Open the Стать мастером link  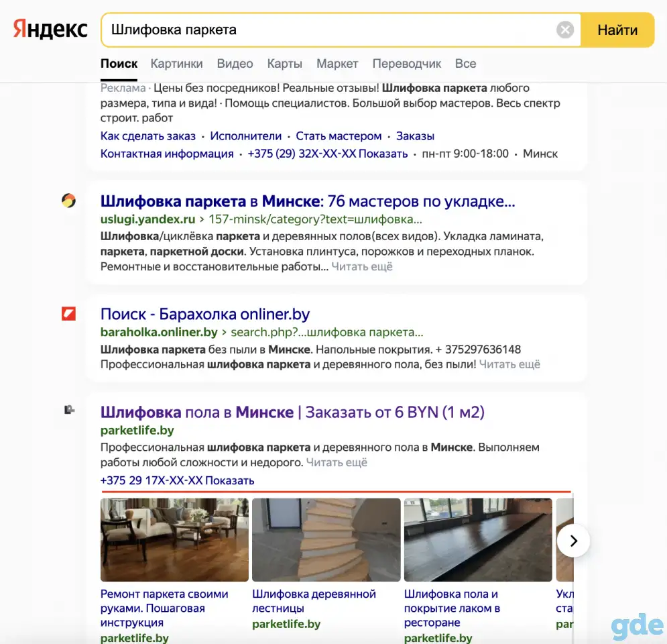[x=339, y=136]
